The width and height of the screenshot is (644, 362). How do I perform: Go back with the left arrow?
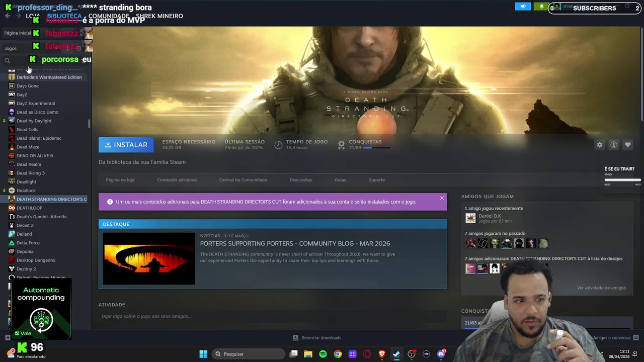[8, 16]
